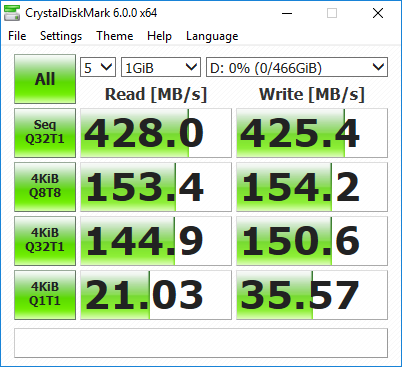402x367 pixels.
Task: Click the 4KiB Q8T8 write result 154.2
Action: point(312,187)
